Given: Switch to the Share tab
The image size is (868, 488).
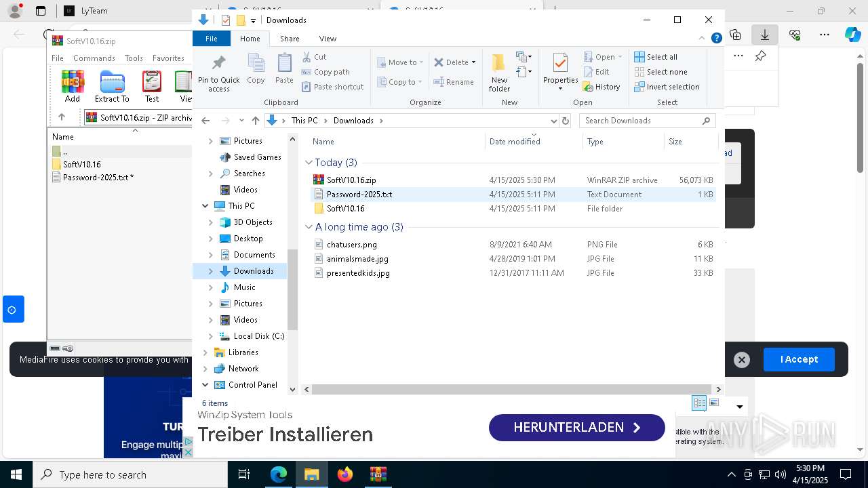Looking at the screenshot, I should coord(290,39).
